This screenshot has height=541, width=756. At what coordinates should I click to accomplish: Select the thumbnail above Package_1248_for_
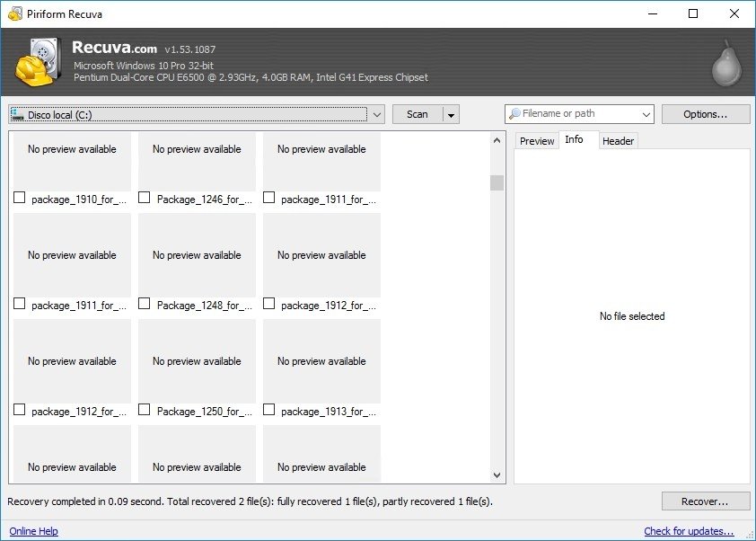[x=197, y=255]
